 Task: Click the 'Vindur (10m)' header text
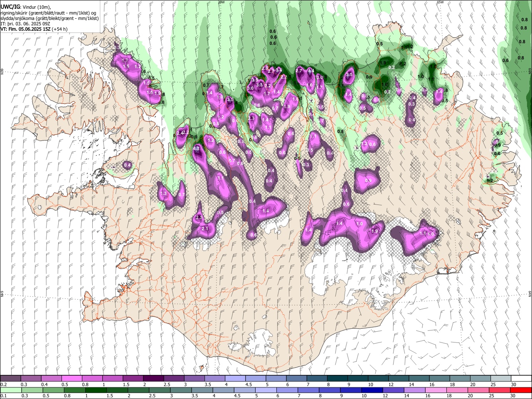pyautogui.click(x=37, y=7)
